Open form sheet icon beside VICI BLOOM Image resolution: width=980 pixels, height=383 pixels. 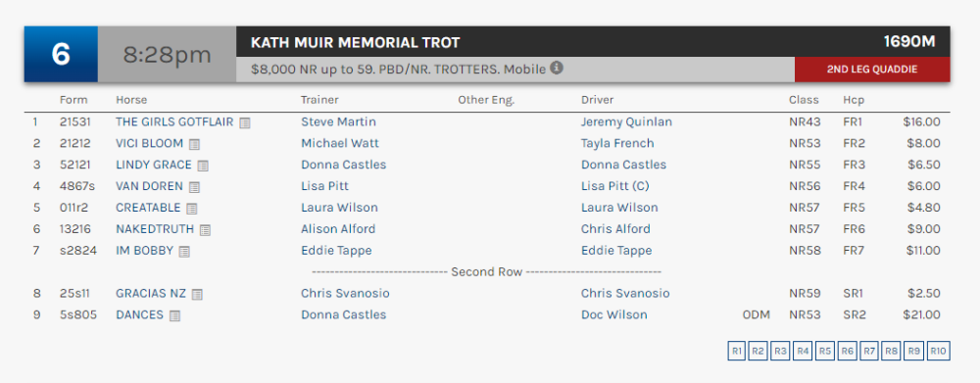click(x=195, y=144)
